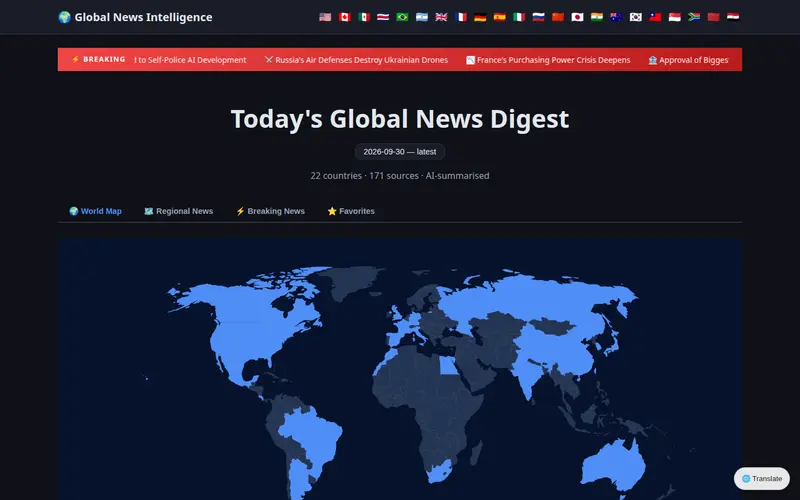Select the Argentina flag icon

[422, 17]
